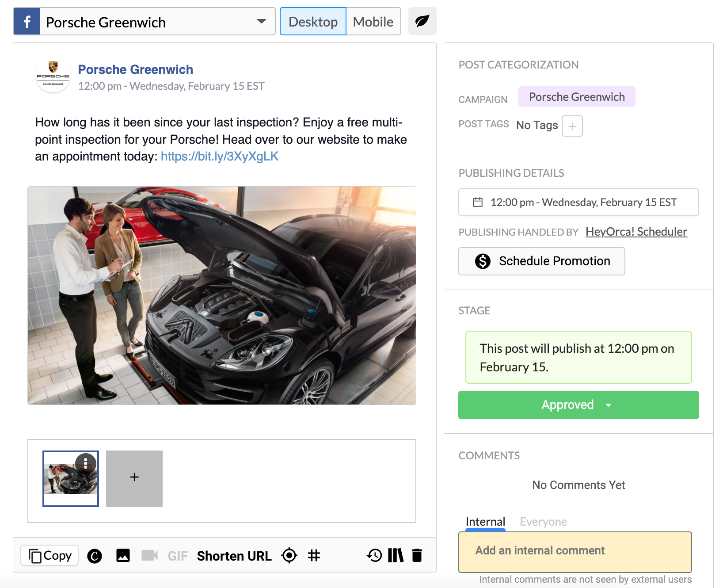Open the thumbnail three-dot options menu
Viewport: 723px width, 588px height.
click(86, 462)
